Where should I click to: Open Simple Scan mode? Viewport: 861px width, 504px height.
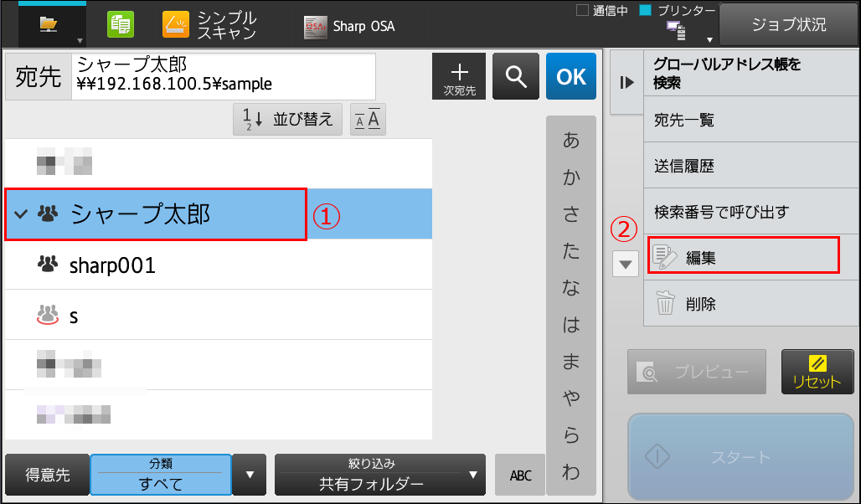[x=210, y=25]
